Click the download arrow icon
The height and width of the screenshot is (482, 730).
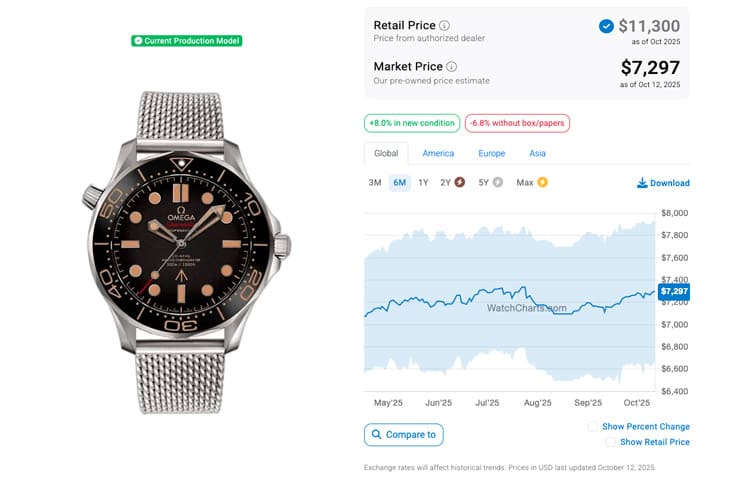pyautogui.click(x=642, y=183)
